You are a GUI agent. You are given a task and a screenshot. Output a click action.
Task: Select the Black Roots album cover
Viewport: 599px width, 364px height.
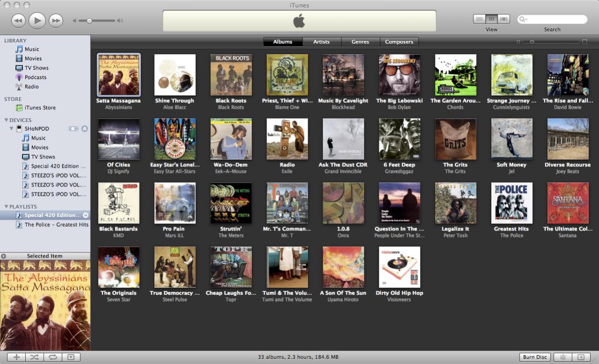coord(231,75)
